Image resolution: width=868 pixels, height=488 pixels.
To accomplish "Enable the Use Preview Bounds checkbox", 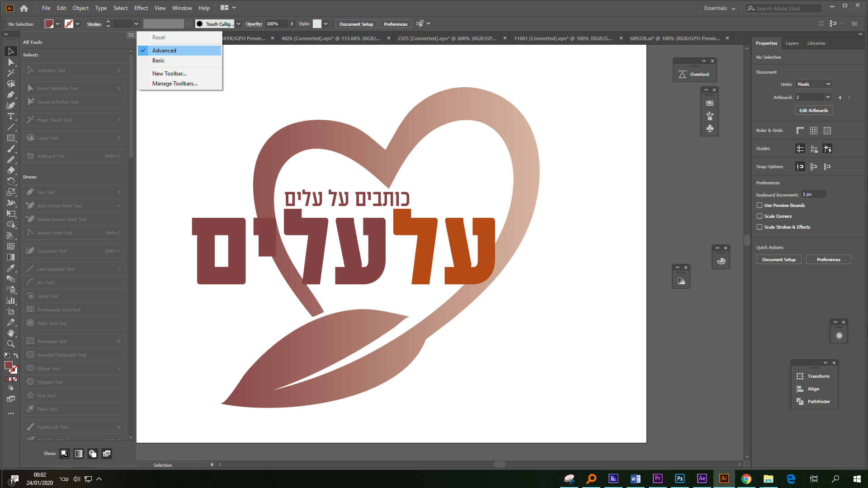I will (760, 205).
